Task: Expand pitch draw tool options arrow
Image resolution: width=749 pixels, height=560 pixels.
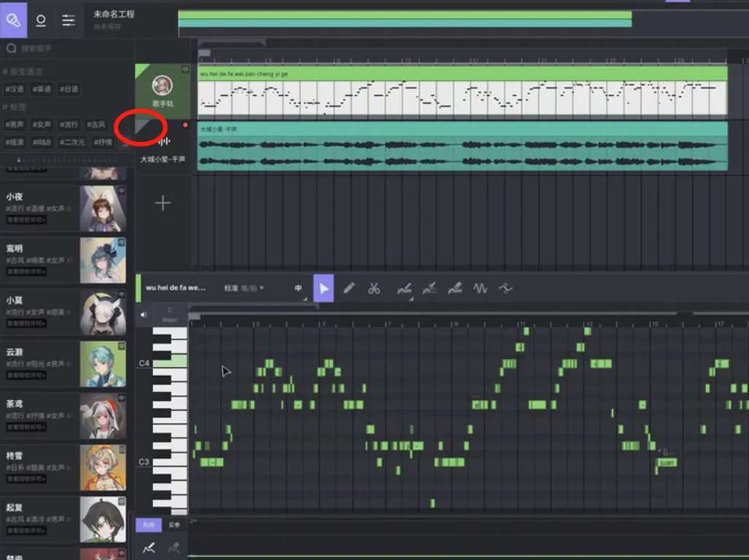Action: pos(411,299)
